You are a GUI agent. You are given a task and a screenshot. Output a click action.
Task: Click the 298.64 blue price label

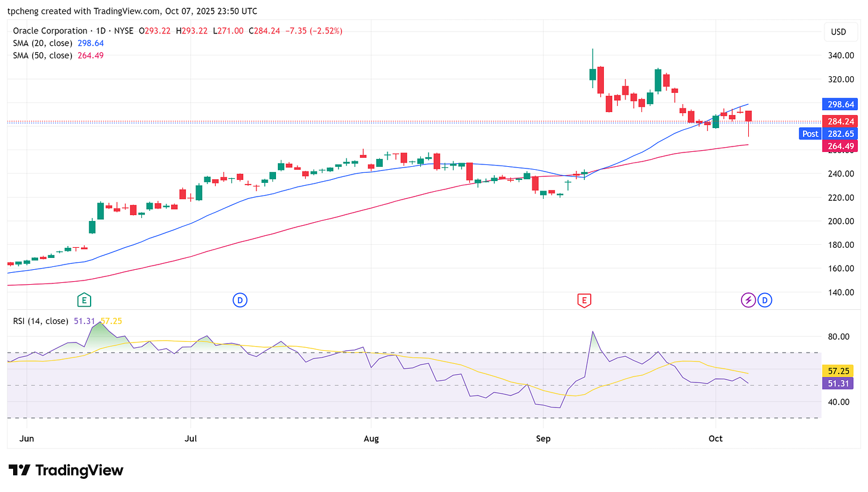[x=839, y=104]
